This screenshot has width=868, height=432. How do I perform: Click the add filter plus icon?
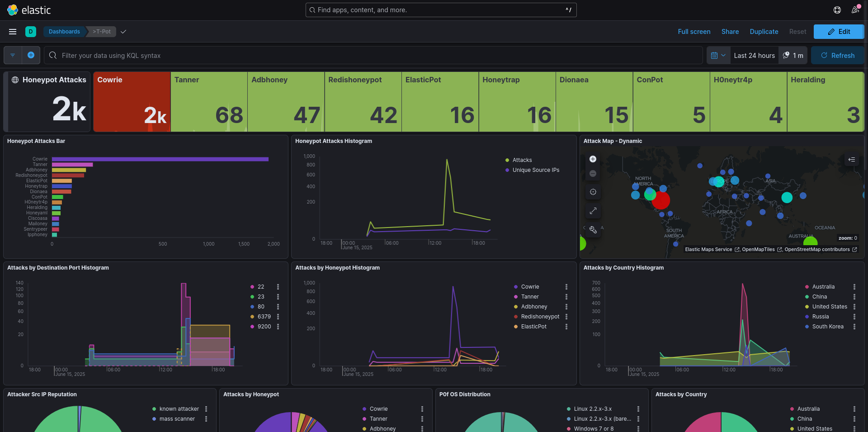pyautogui.click(x=31, y=55)
